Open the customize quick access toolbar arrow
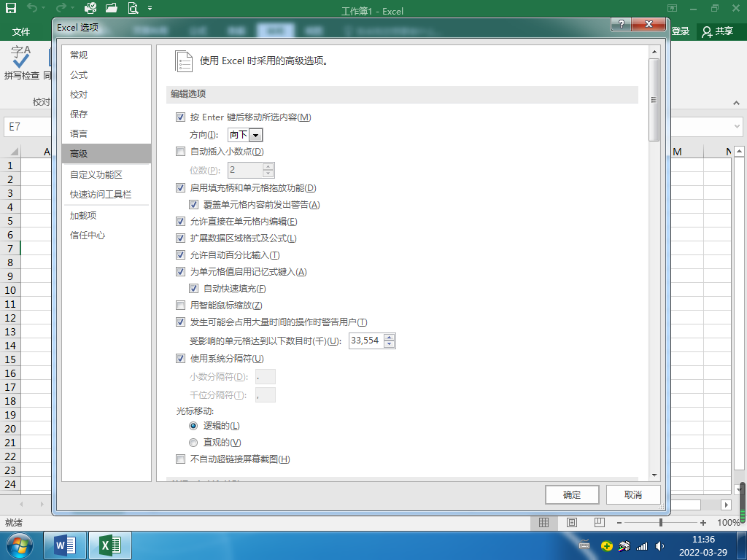Screen dimensions: 747x560 (150, 8)
